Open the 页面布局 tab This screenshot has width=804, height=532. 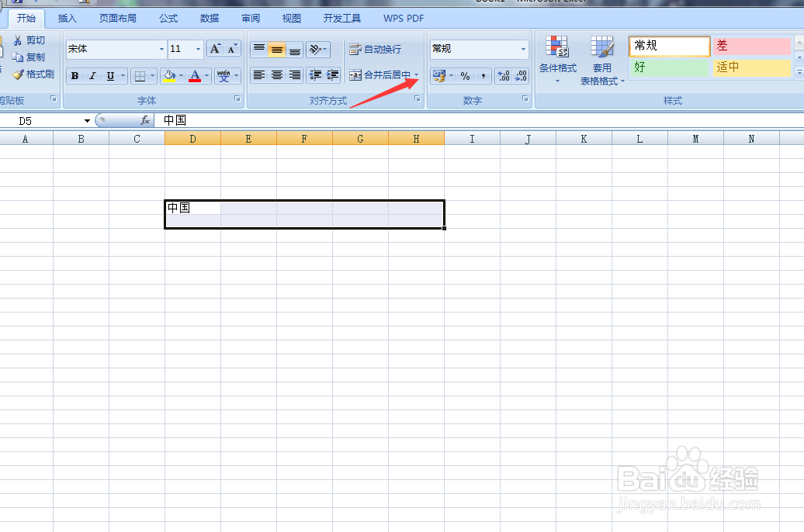pyautogui.click(x=117, y=19)
